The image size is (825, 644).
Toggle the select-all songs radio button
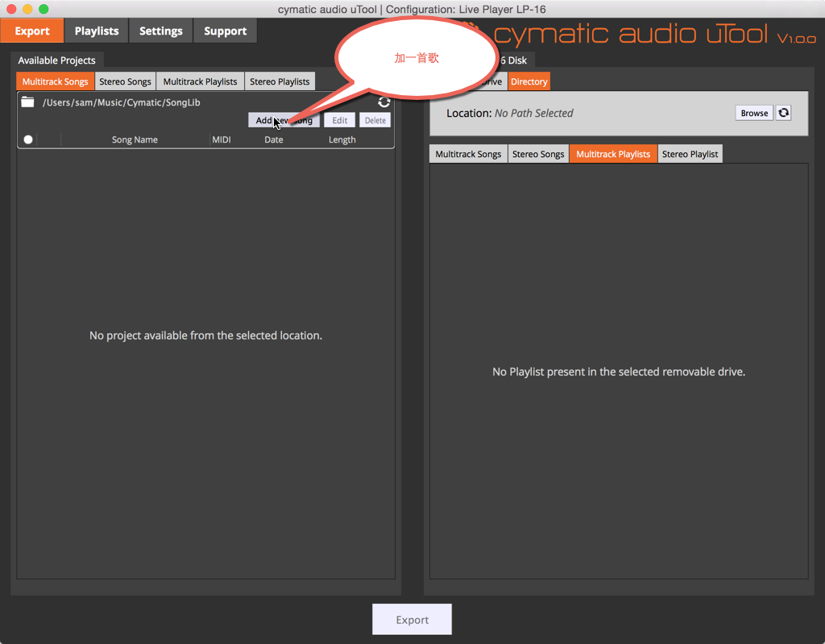[28, 139]
